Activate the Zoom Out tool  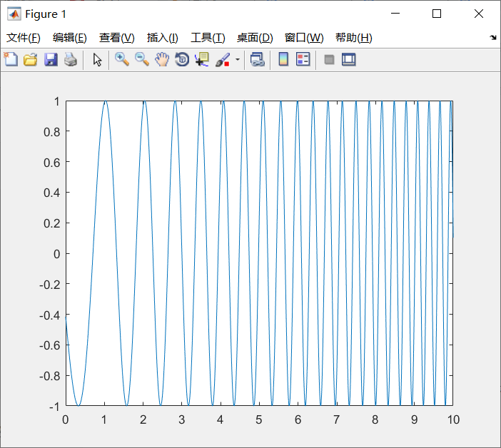point(141,59)
